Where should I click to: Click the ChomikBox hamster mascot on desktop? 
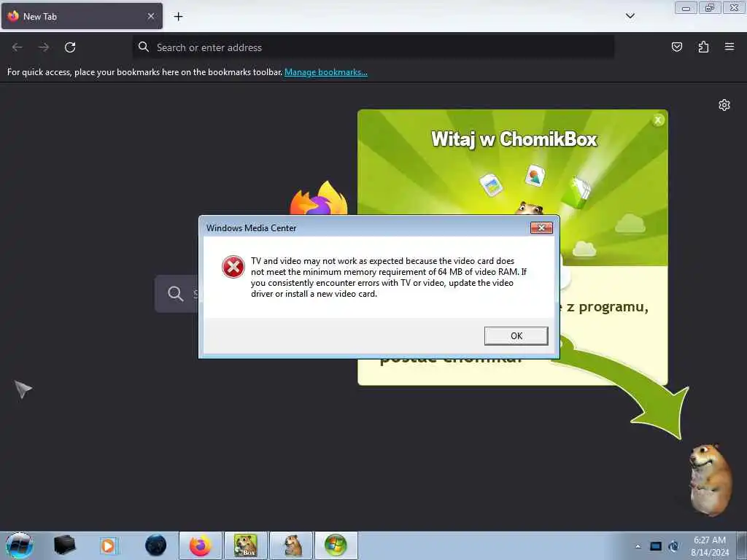point(711,480)
